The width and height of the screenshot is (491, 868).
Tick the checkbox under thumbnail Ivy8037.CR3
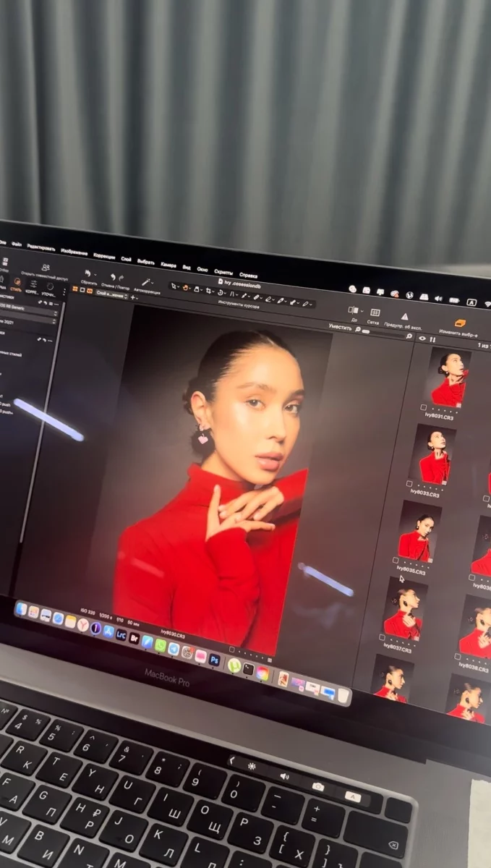click(382, 637)
